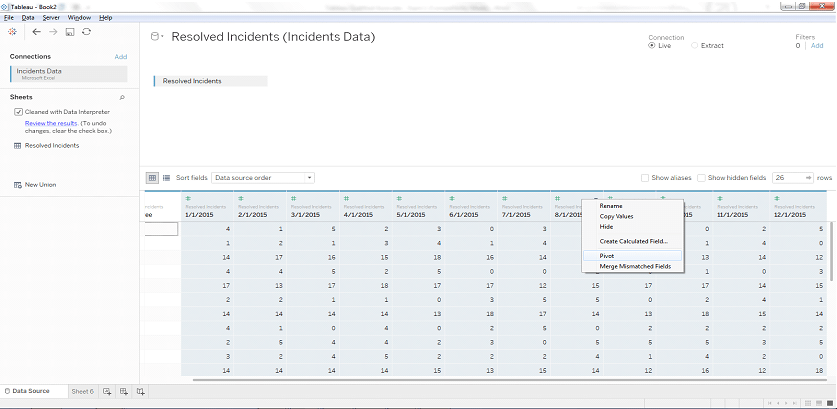Image resolution: width=837 pixels, height=409 pixels.
Task: Click the new dashboard icon in the bottom bar
Action: pyautogui.click(x=123, y=391)
